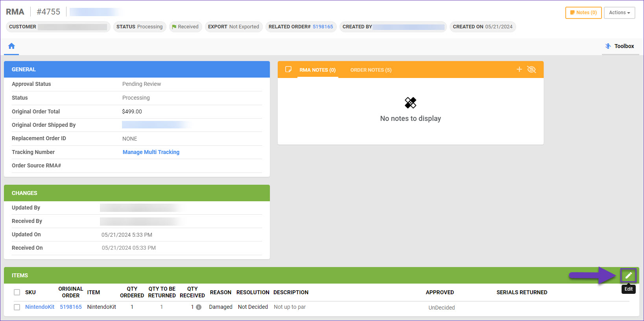Image resolution: width=644 pixels, height=321 pixels.
Task: Click the Toolbox icon
Action: coord(608,46)
